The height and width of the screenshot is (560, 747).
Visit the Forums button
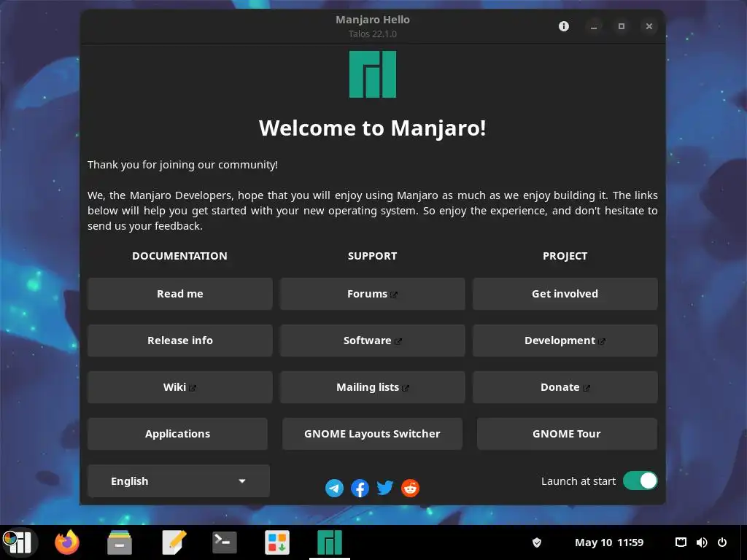click(x=373, y=294)
